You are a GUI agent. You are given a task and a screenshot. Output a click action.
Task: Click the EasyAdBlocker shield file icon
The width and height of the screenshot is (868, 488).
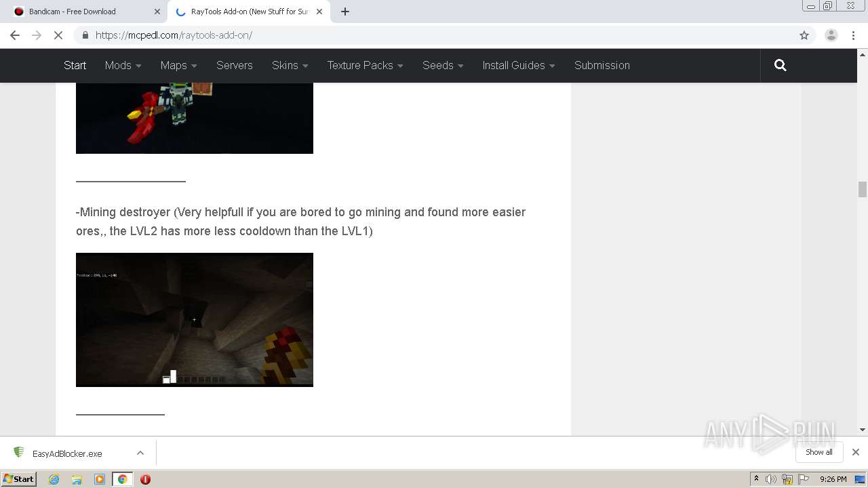[x=19, y=453]
